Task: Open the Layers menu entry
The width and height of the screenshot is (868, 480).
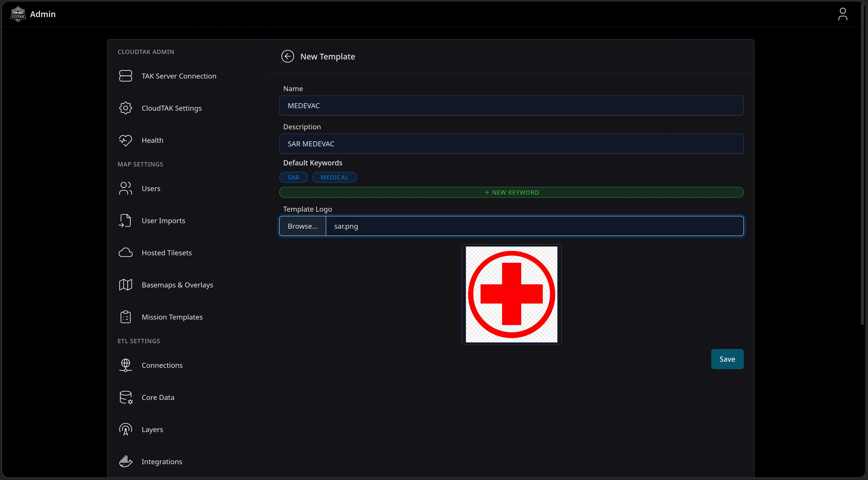Action: tap(188, 430)
